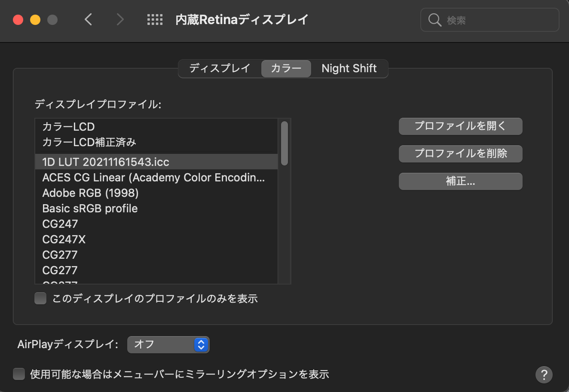
Task: Toggle 'このディスプレイのプロファイルのみを表示' checkbox
Action: [40, 298]
